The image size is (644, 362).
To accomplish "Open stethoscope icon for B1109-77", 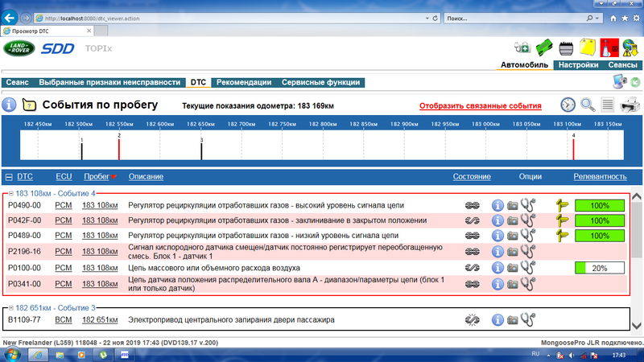I will click(528, 319).
